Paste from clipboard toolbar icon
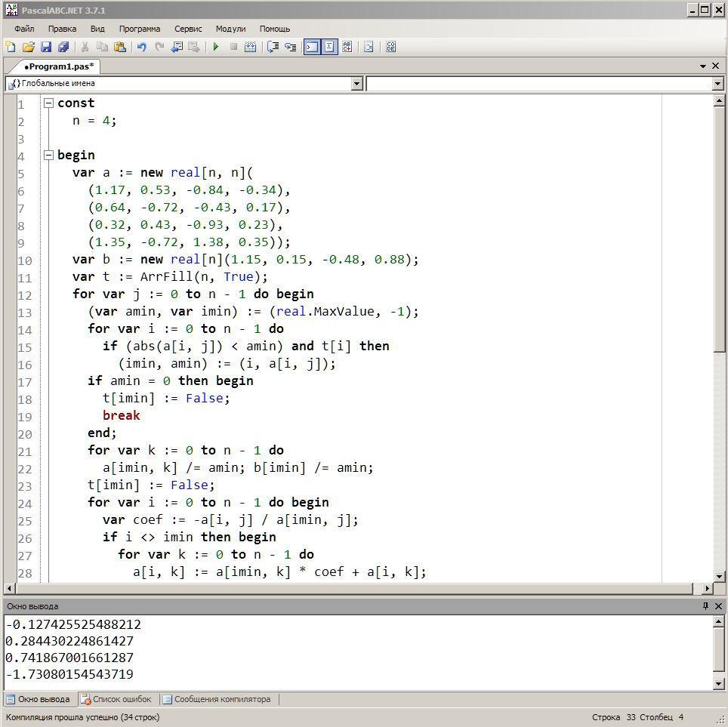728x727 pixels. pyautogui.click(x=120, y=47)
